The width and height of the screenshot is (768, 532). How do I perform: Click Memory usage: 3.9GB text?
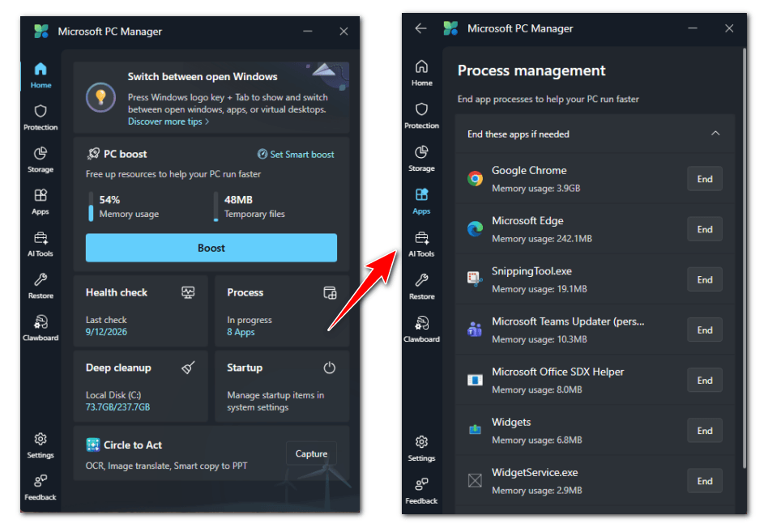click(535, 189)
